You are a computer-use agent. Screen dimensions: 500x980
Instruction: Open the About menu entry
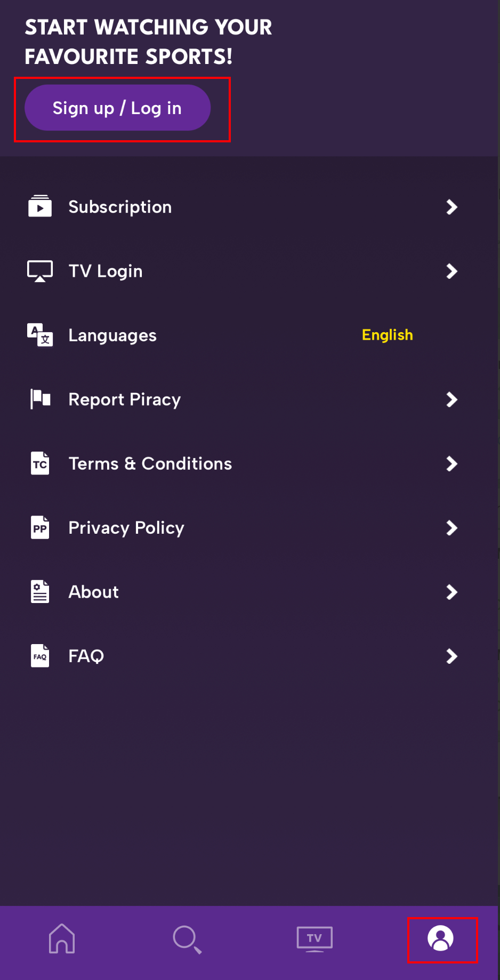click(x=94, y=592)
